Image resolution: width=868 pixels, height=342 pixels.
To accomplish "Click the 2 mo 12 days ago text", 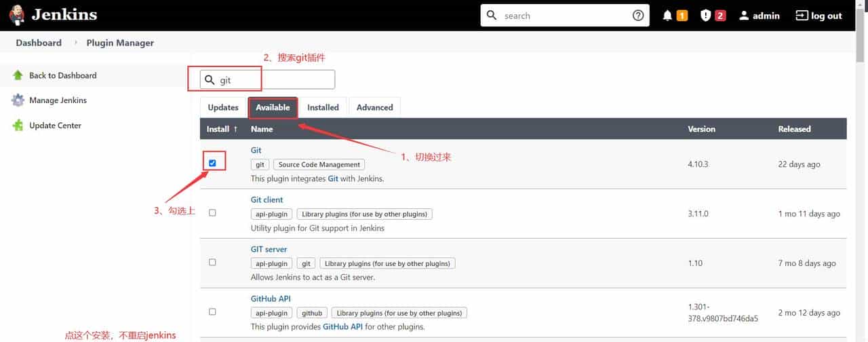I will tap(809, 313).
